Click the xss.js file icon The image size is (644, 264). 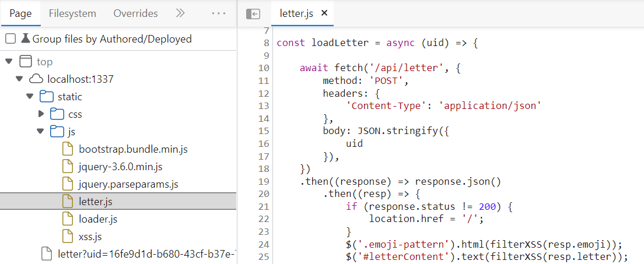click(x=69, y=237)
